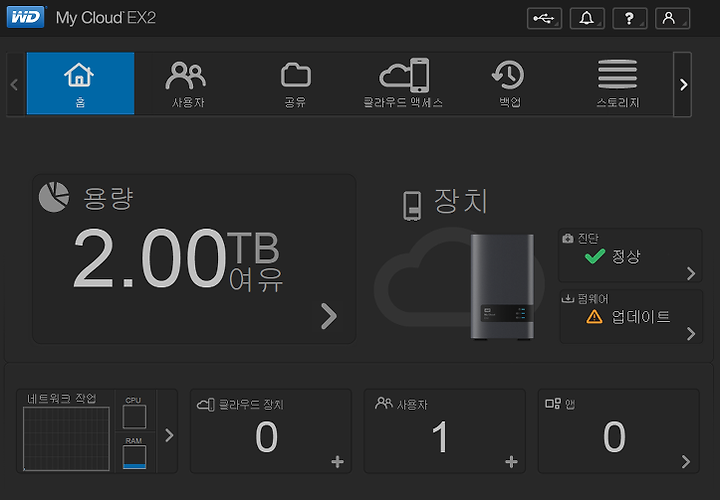
Task: Expand capacity details chevron
Action: [329, 316]
